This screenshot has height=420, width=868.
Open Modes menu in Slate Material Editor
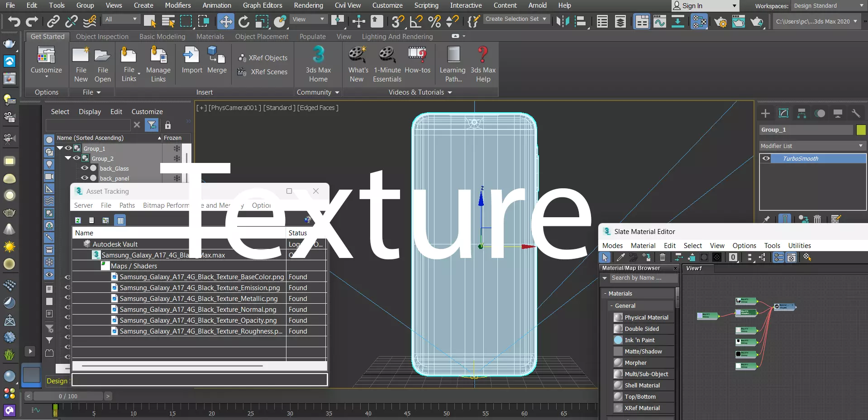[x=612, y=245]
